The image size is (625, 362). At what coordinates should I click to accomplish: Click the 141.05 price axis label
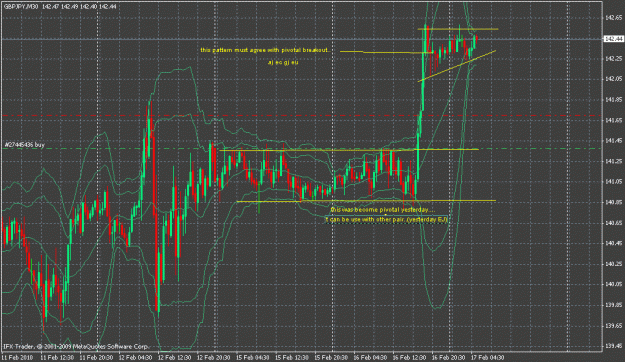point(613,182)
